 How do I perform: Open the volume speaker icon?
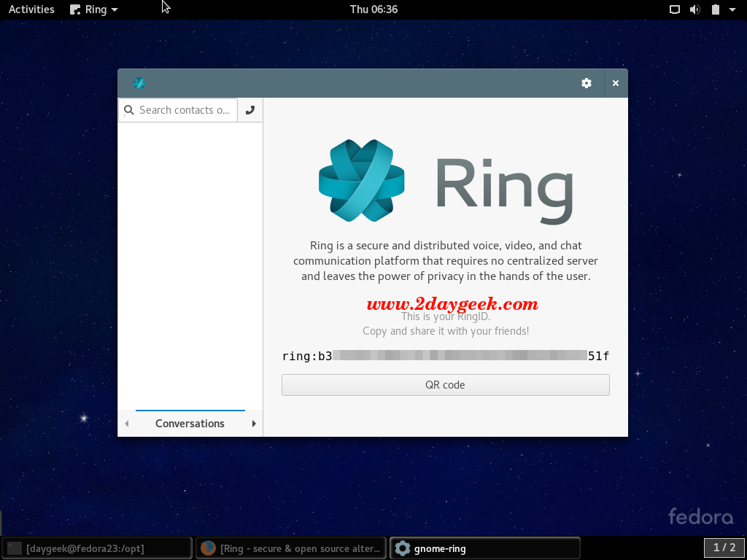click(695, 9)
